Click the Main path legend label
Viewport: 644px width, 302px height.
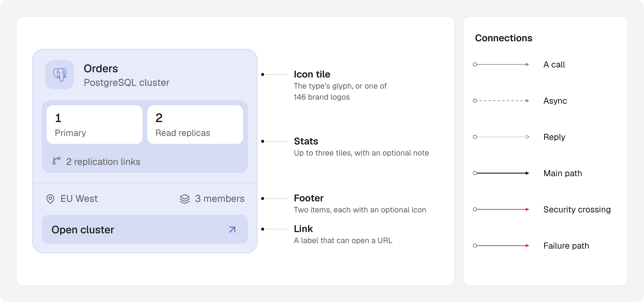pos(563,173)
